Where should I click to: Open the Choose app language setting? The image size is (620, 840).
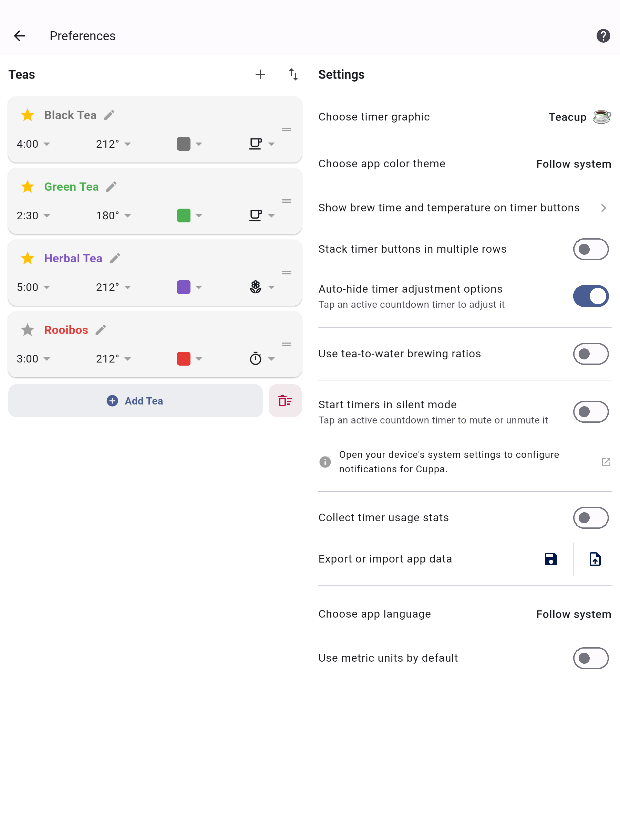[465, 614]
